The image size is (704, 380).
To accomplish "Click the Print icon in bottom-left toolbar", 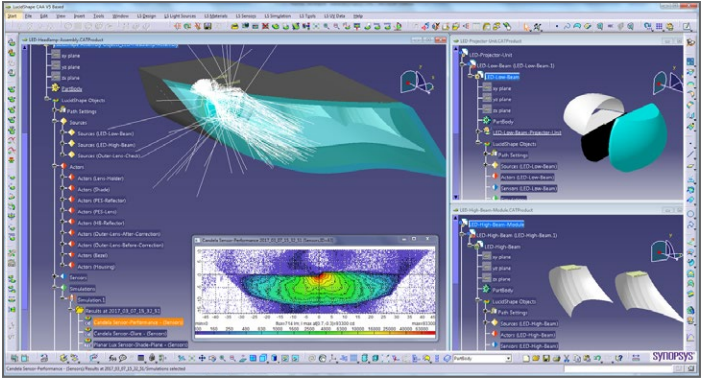I will pos(44,358).
